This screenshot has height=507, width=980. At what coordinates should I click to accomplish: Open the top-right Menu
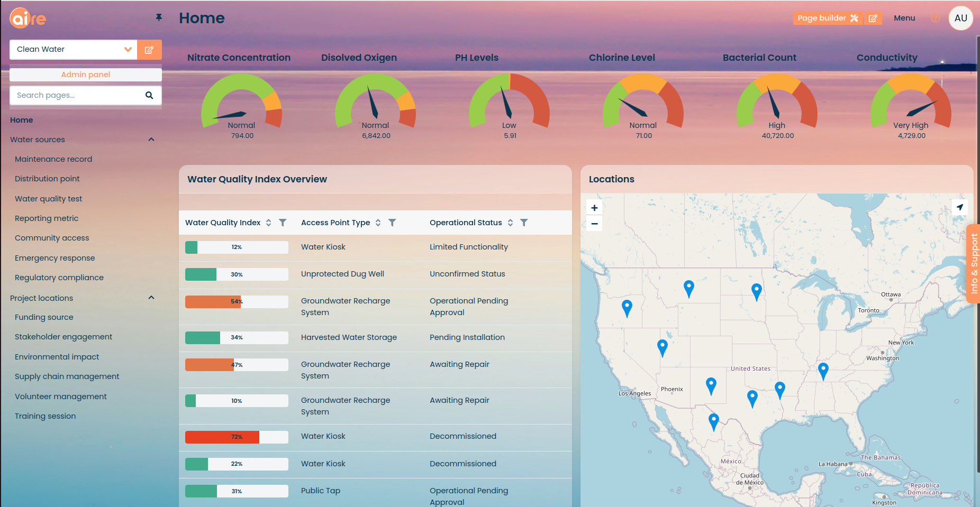coord(904,18)
